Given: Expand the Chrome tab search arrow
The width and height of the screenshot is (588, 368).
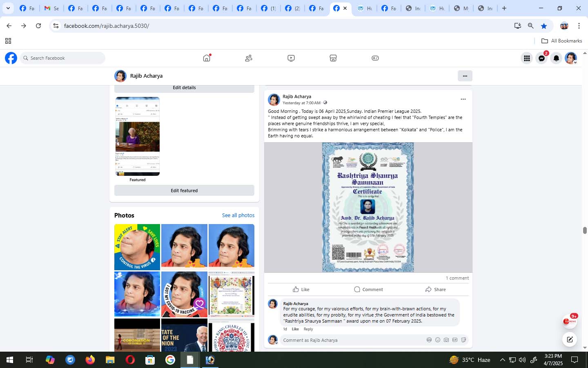Looking at the screenshot, I should tap(8, 8).
